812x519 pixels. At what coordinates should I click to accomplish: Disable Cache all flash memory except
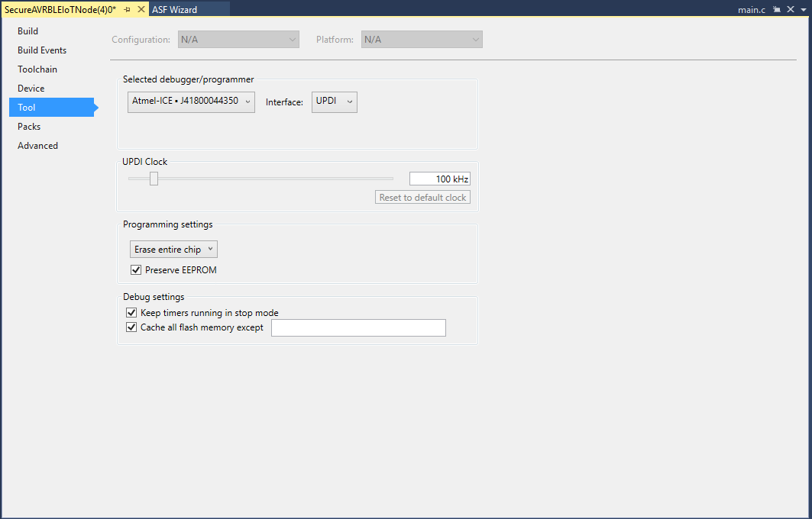(x=131, y=327)
